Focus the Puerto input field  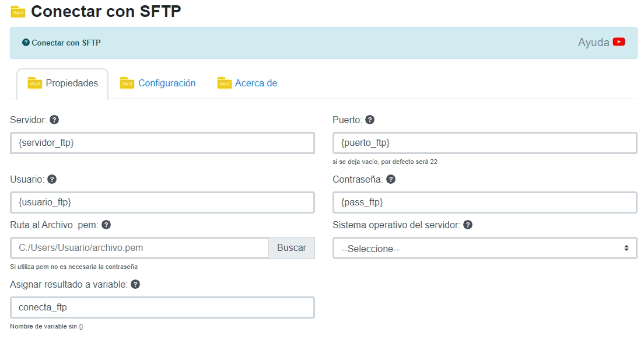pos(484,143)
